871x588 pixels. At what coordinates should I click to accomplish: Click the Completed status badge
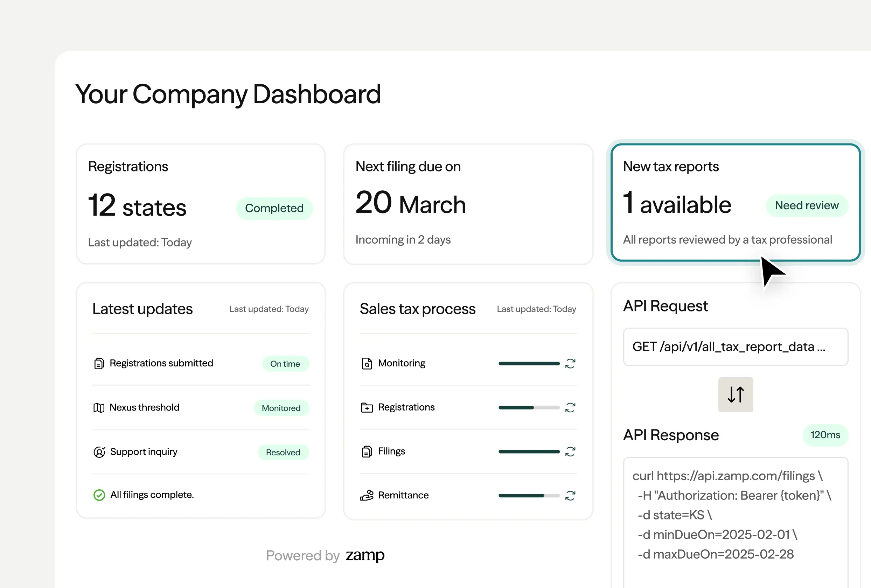click(274, 208)
